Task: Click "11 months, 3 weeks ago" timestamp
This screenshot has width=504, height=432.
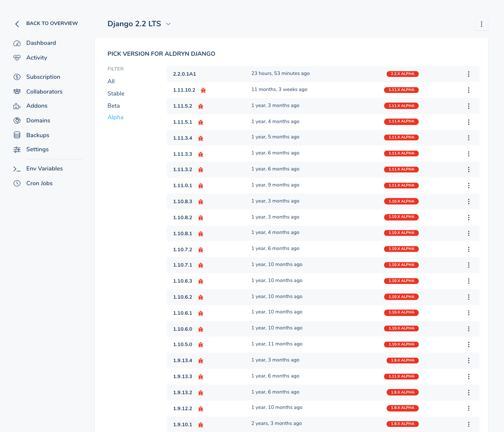Action: pos(279,89)
